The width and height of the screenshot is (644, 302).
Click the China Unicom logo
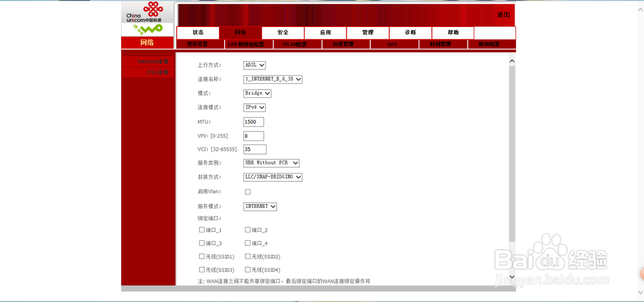[x=144, y=12]
